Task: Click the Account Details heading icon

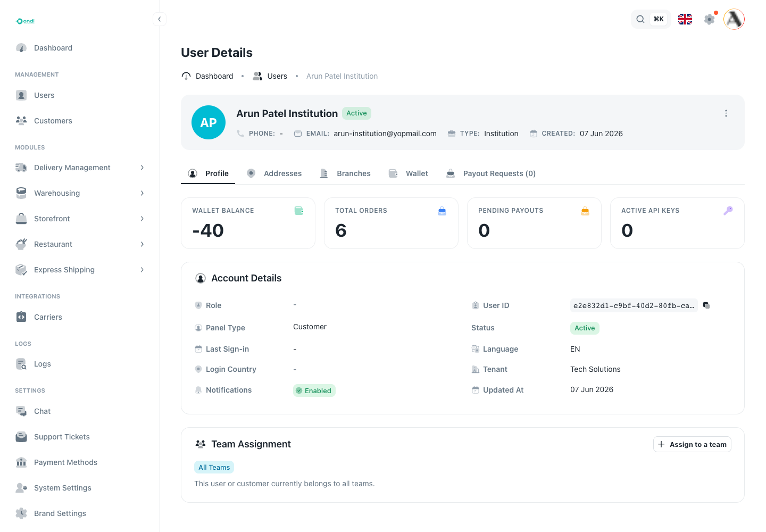Action: (201, 278)
